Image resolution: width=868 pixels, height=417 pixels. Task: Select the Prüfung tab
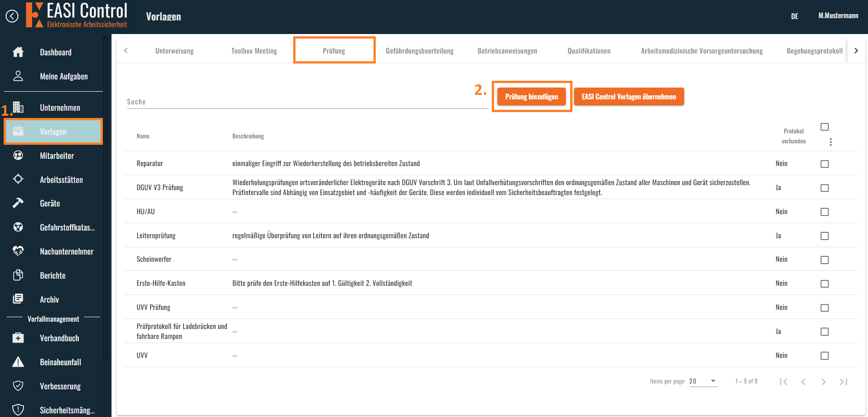click(x=334, y=51)
